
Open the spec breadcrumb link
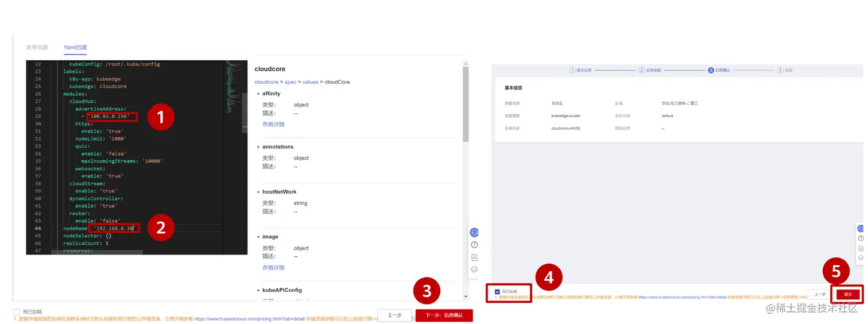tap(290, 82)
